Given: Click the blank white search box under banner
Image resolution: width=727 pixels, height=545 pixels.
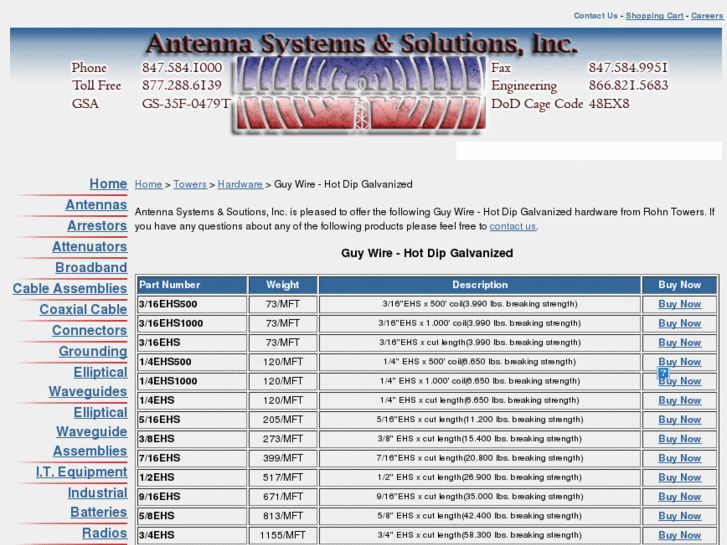Looking at the screenshot, I should [589, 151].
